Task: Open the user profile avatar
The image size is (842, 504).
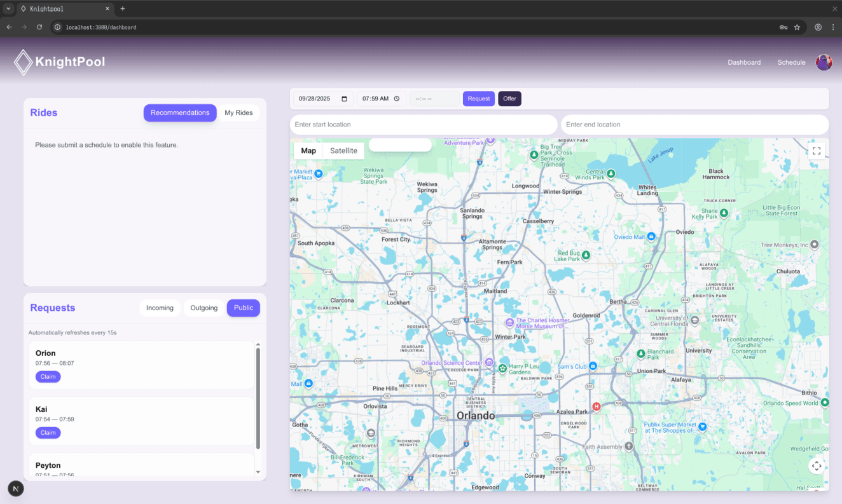Action: tap(824, 62)
